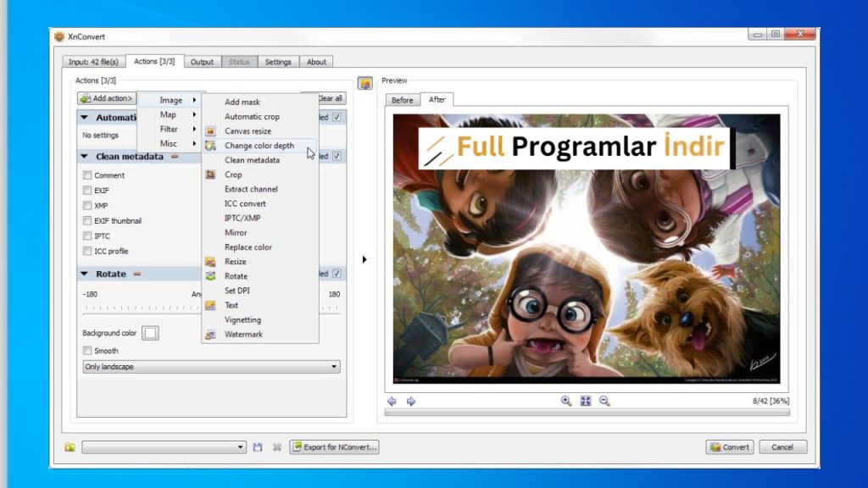Collapse the Automatic crop action section
Viewport: 868px width, 488px height.
click(x=84, y=117)
